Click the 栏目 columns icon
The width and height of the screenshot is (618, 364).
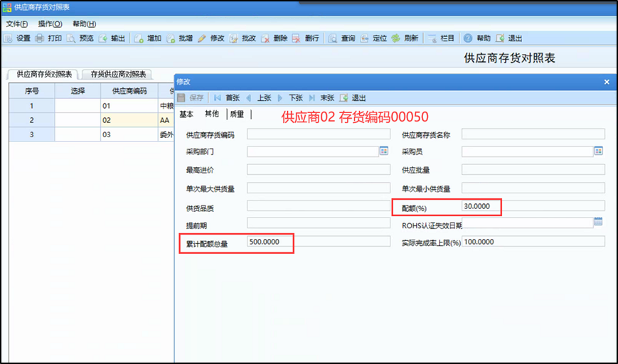[432, 38]
